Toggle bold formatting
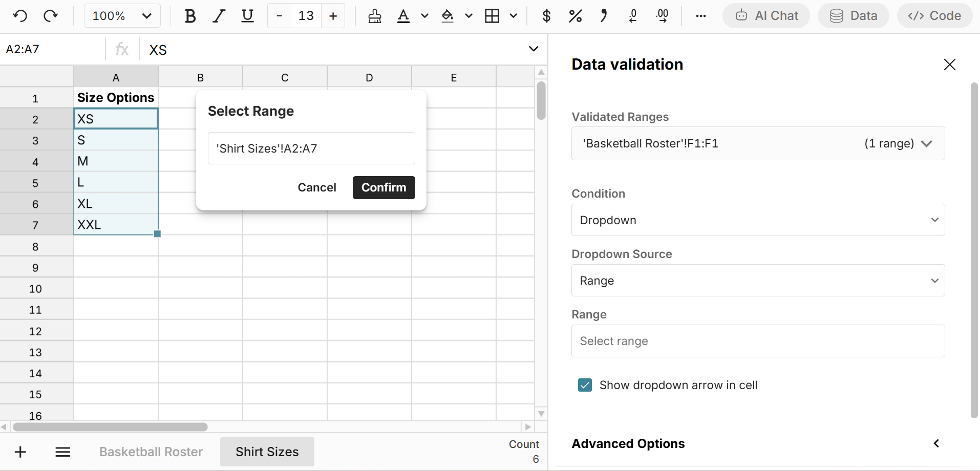The image size is (980, 471). coord(190,16)
